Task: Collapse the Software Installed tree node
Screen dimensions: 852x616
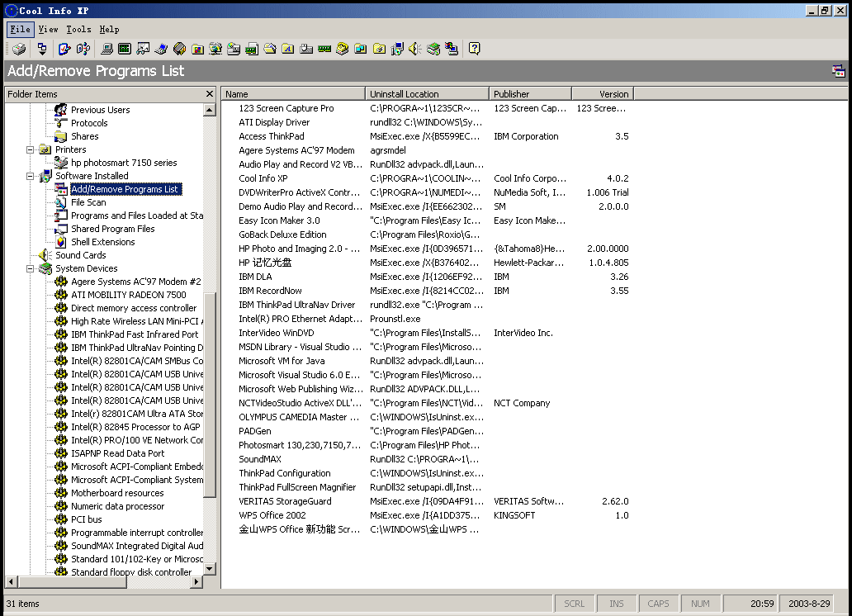Action: 31,176
